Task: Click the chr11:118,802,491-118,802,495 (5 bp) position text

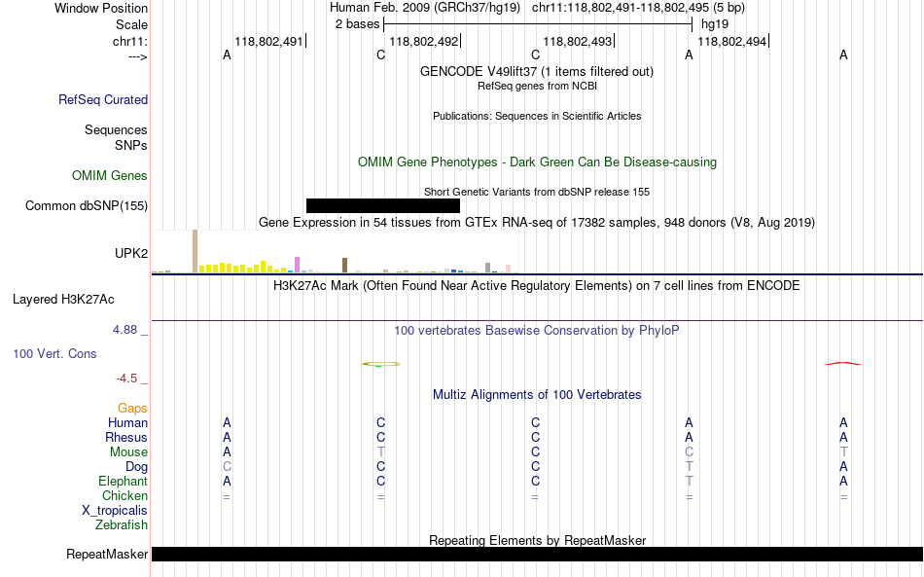Action: (x=638, y=8)
